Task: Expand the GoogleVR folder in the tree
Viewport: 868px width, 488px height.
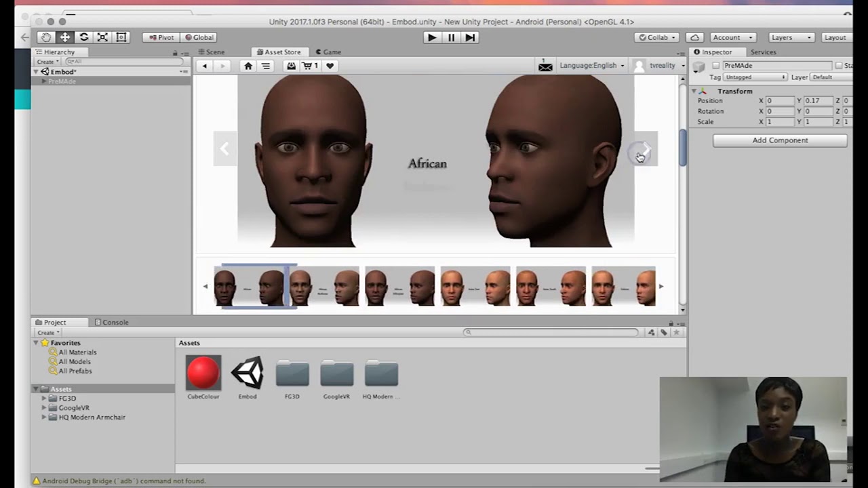Action: (x=44, y=408)
